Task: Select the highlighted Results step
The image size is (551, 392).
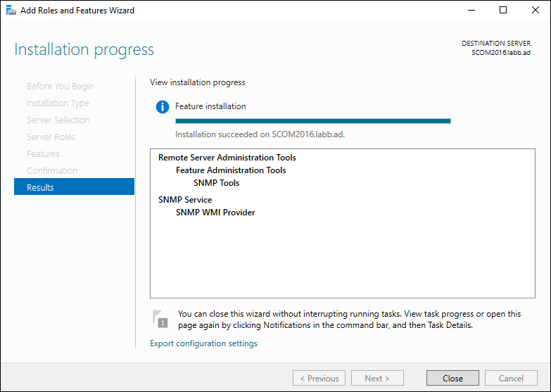Action: [74, 186]
